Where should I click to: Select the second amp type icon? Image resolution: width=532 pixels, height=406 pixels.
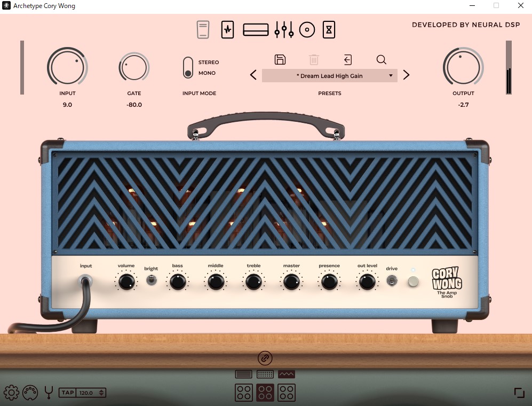[265, 374]
